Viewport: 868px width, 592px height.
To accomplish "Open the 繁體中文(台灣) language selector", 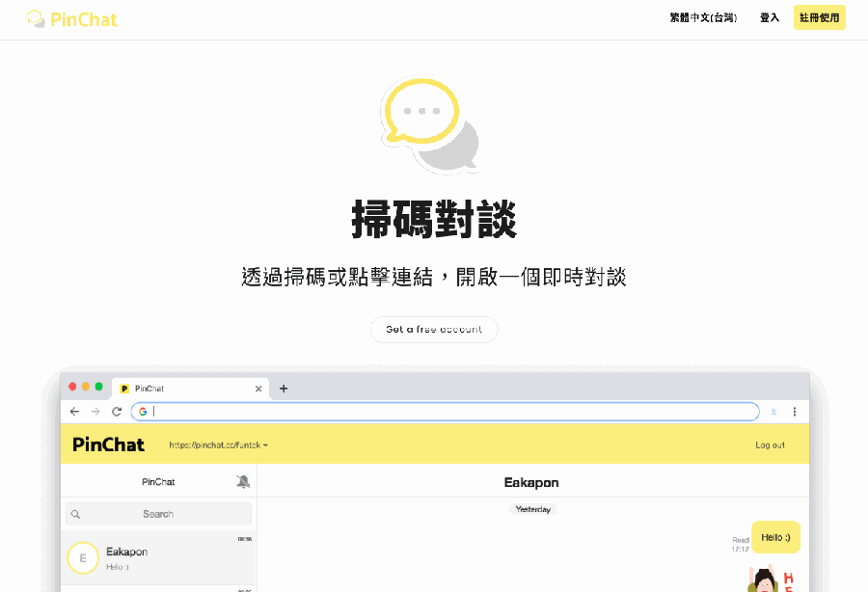I will click(x=703, y=17).
